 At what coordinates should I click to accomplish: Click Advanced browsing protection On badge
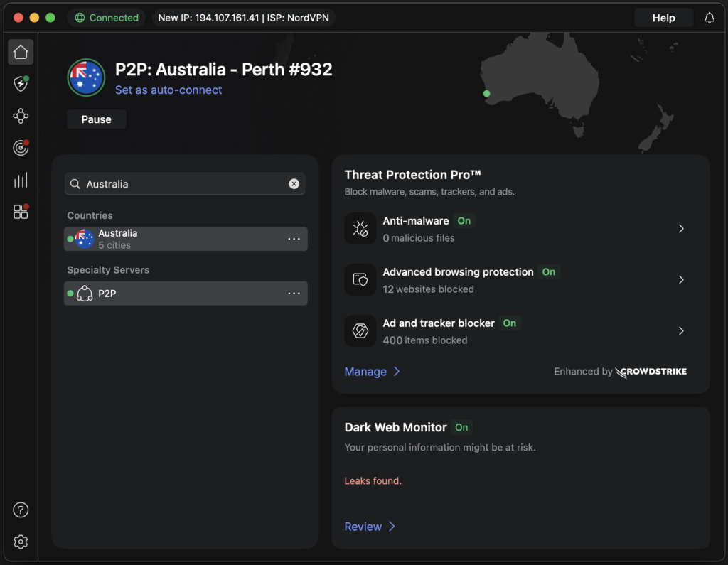point(549,272)
